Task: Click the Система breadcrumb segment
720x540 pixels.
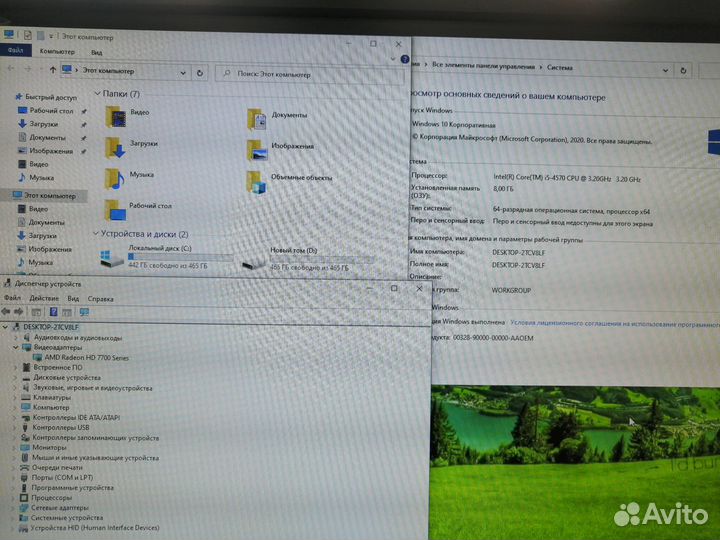Action: coord(559,68)
